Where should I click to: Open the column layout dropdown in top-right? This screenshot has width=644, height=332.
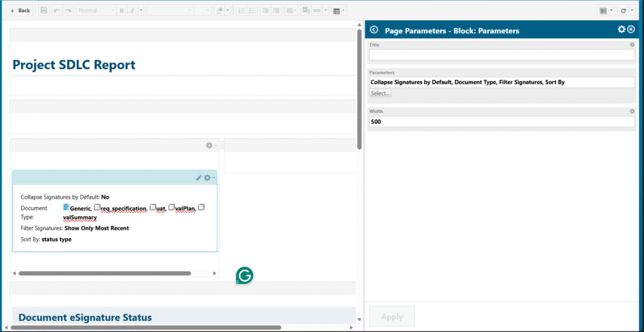click(x=606, y=11)
